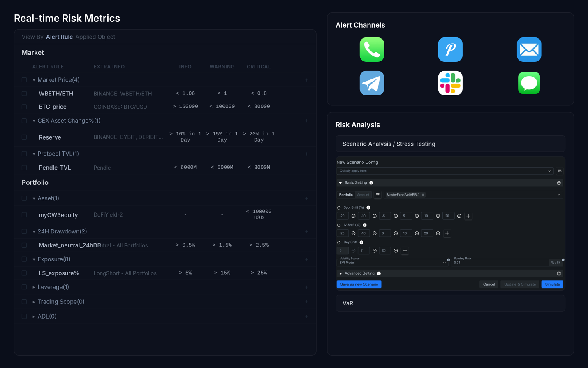Image resolution: width=588 pixels, height=368 pixels.
Task: Tick the WBETH/ETH rule checkbox
Action: [24, 94]
